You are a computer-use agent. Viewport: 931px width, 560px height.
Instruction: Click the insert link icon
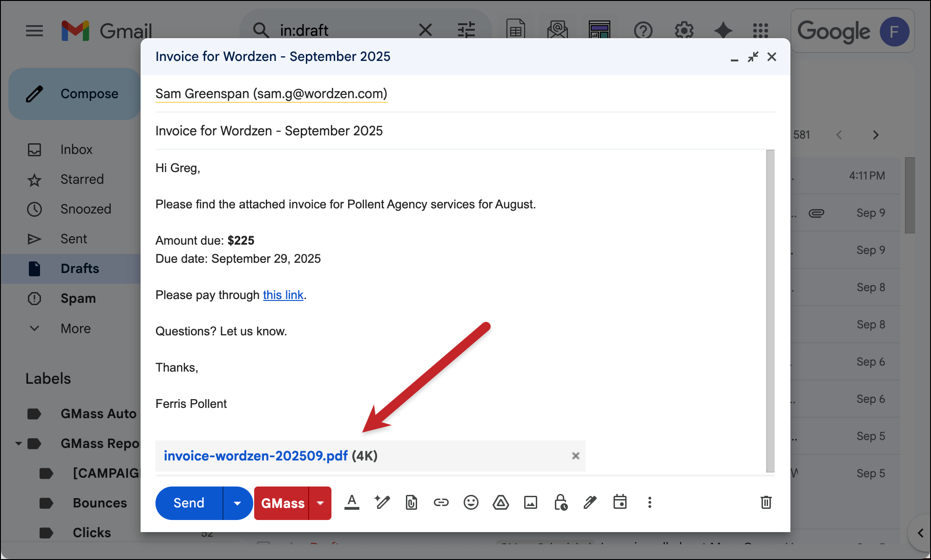[441, 502]
